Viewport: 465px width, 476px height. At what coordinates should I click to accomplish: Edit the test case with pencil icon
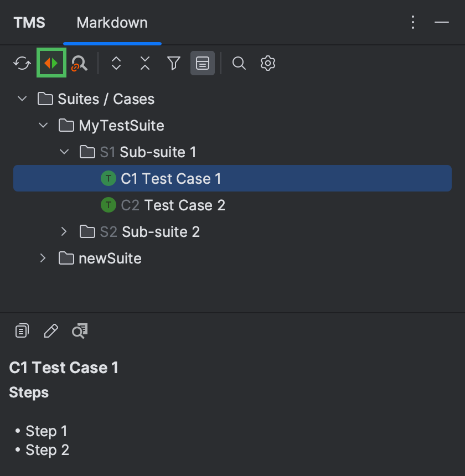click(51, 330)
